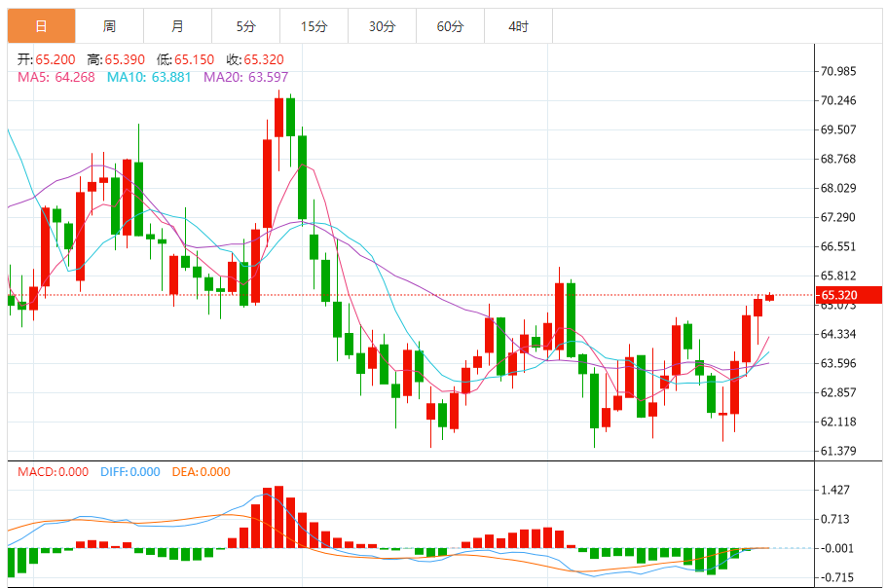Click the 0.713 MACD axis label
The width and height of the screenshot is (887, 588).
coord(835,519)
